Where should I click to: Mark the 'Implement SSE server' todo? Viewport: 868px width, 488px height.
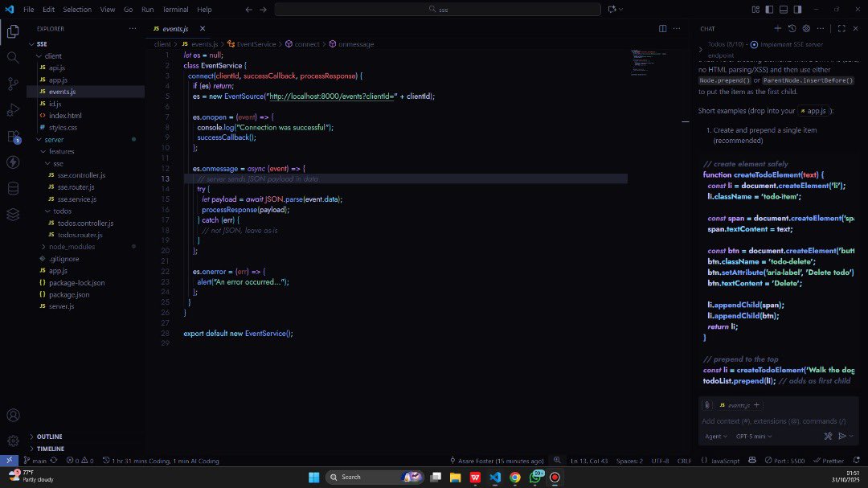coord(755,45)
